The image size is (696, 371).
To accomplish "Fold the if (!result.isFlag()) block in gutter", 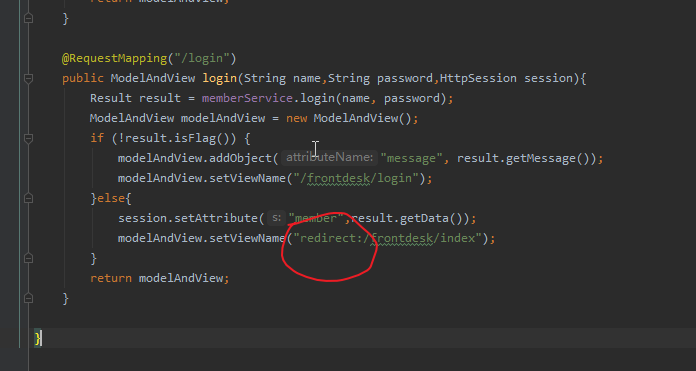I will coord(28,138).
